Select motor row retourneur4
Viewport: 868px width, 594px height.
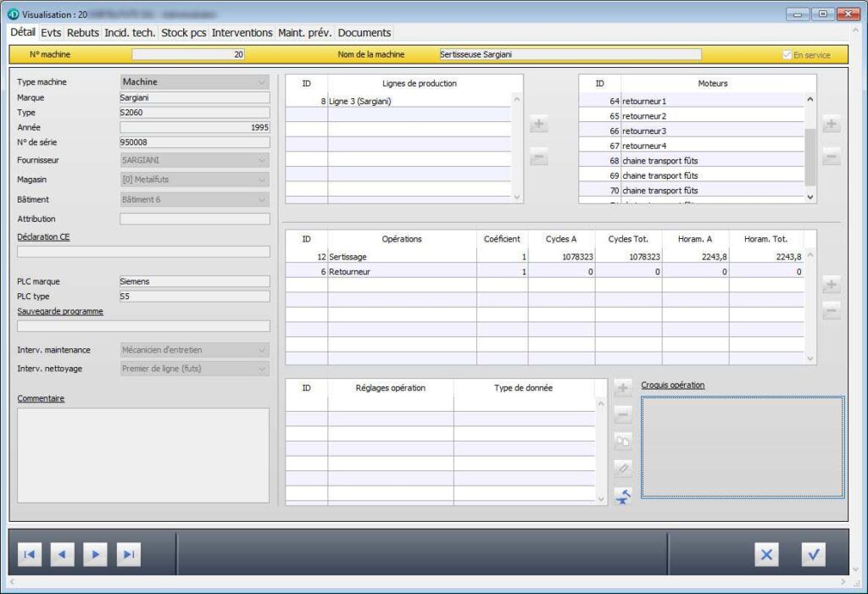[692, 146]
